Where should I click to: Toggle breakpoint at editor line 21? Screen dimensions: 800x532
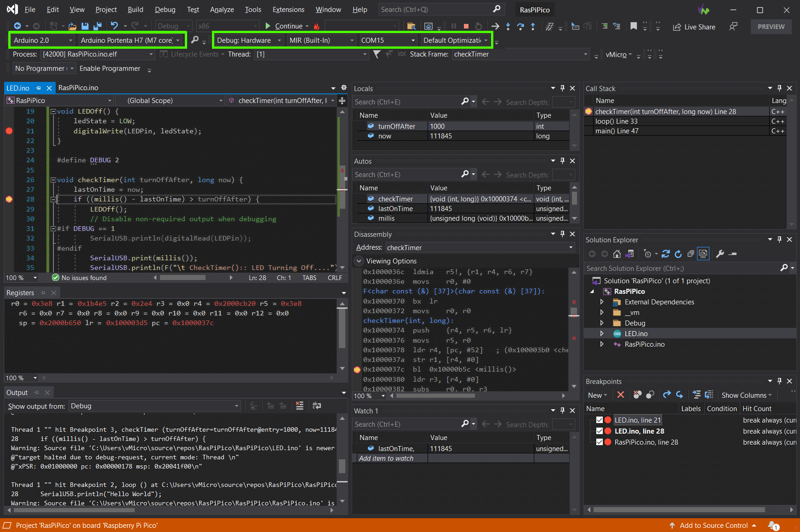coord(9,131)
